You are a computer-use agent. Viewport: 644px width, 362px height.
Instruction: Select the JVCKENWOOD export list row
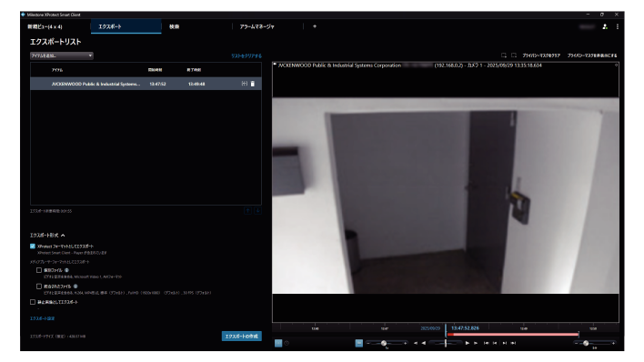(x=146, y=84)
